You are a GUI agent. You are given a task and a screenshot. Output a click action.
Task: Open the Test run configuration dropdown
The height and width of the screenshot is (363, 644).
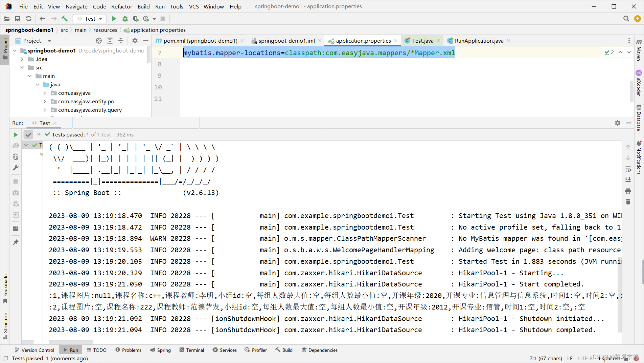[x=100, y=19]
